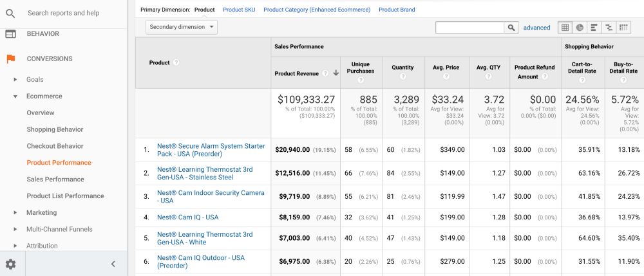The image size is (644, 276).
Task: Click the advanced filter link
Action: tap(536, 28)
